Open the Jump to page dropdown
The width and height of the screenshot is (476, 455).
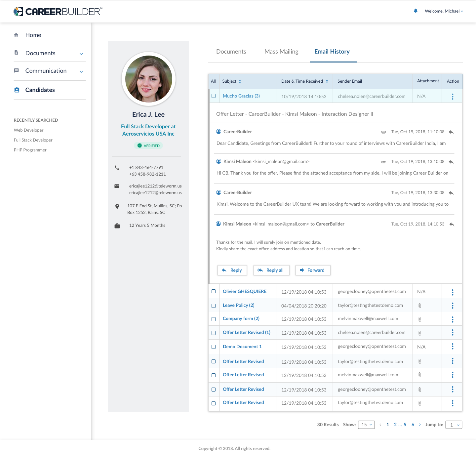point(454,425)
